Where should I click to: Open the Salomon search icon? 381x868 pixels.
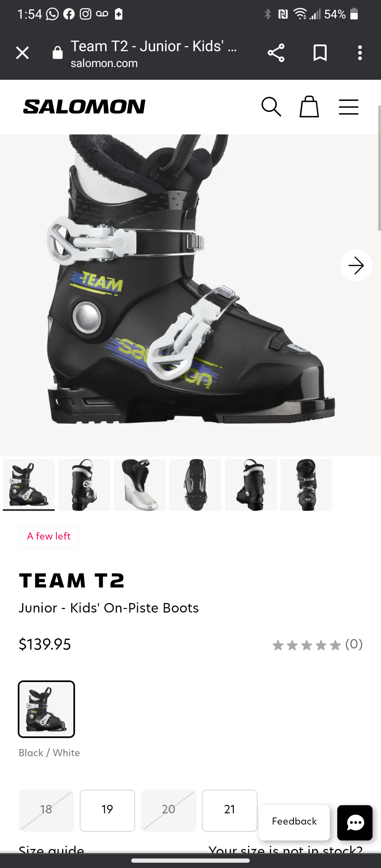(271, 107)
